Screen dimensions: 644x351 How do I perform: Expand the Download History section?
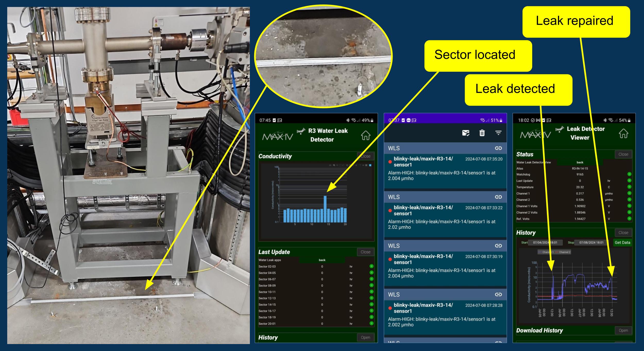[623, 330]
